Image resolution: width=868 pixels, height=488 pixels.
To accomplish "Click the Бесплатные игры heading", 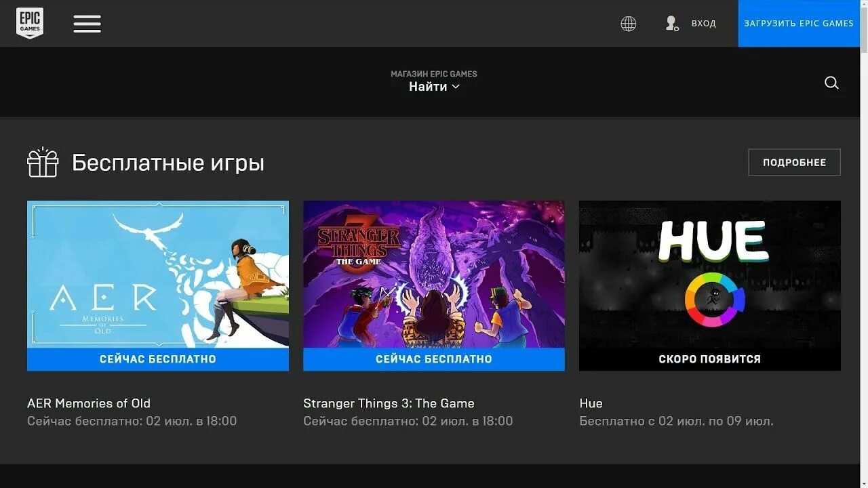I will (x=168, y=163).
